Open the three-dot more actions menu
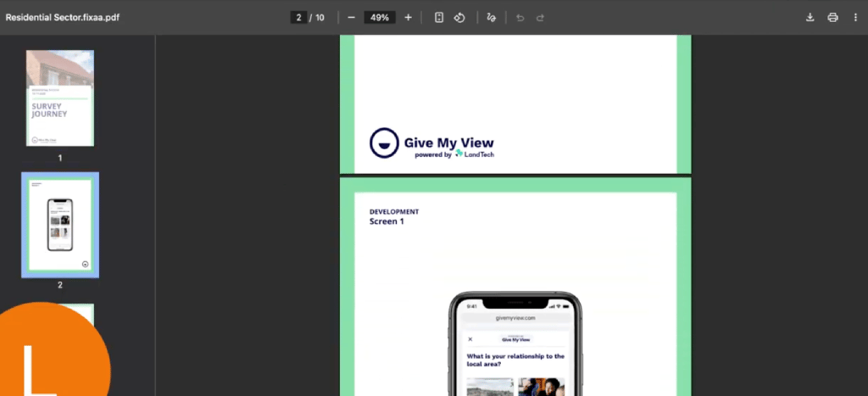The image size is (868, 396). (x=856, y=18)
